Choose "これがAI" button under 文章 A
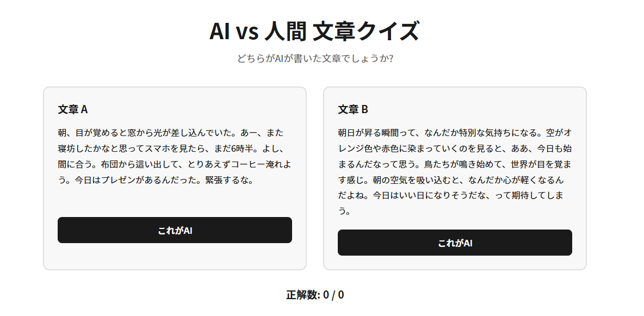Viewport: 644px width, 316px height. (175, 230)
